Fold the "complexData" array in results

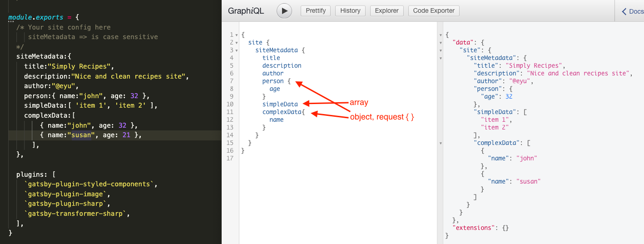point(441,143)
